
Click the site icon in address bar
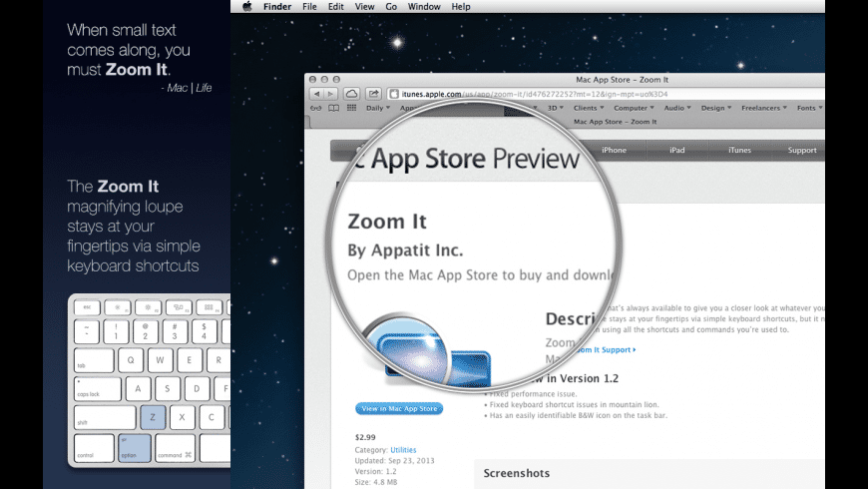click(394, 94)
